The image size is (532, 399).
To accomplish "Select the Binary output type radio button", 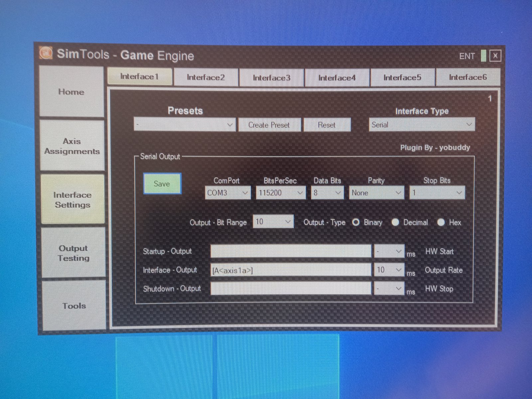I will click(356, 222).
